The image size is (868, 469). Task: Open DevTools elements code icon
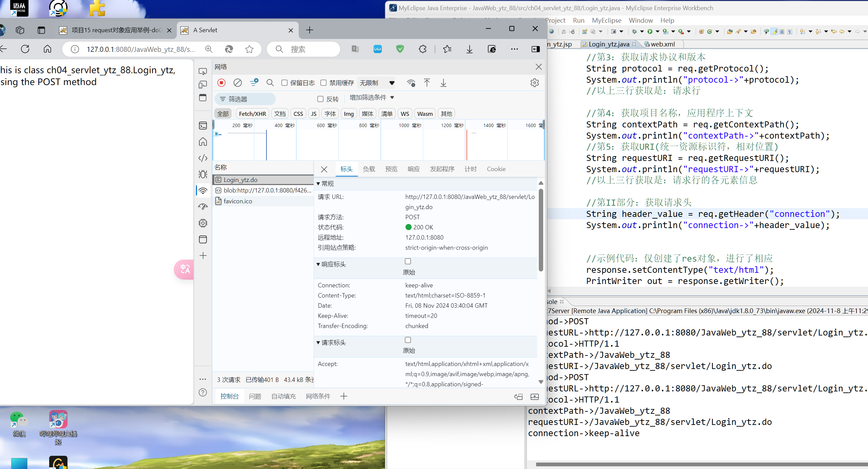click(203, 158)
